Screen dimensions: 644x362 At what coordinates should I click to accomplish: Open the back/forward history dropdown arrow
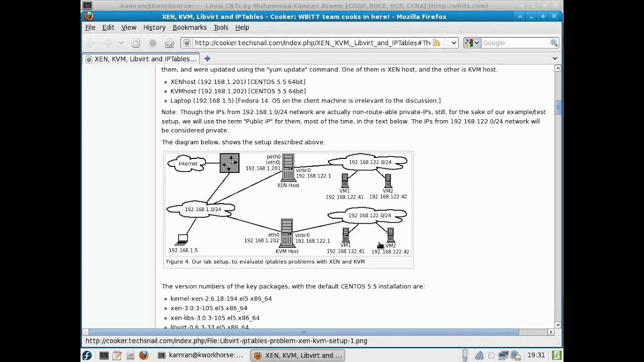click(x=121, y=43)
